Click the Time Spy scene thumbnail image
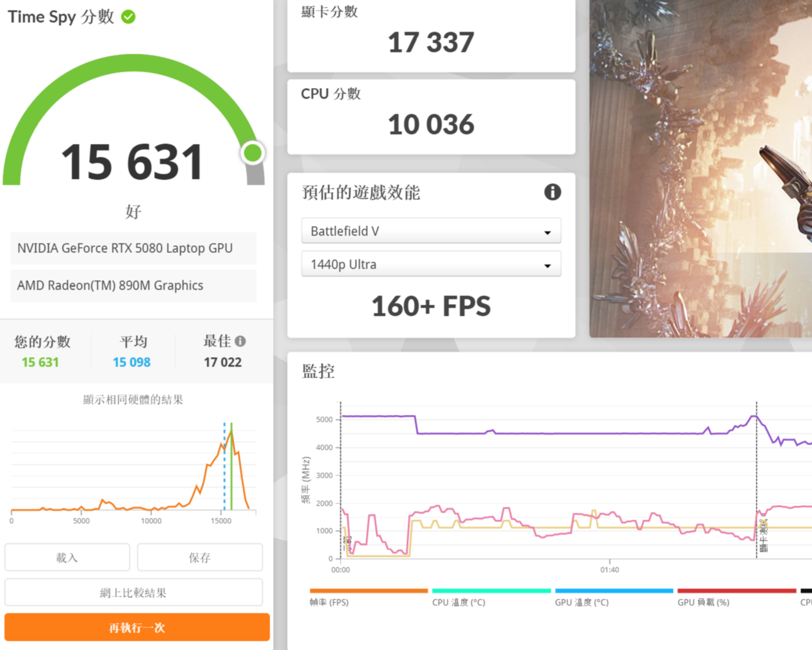This screenshot has height=650, width=812. coord(701,168)
